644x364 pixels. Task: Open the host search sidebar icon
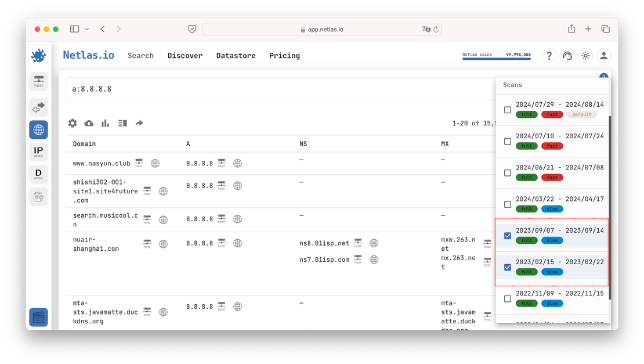click(x=38, y=81)
